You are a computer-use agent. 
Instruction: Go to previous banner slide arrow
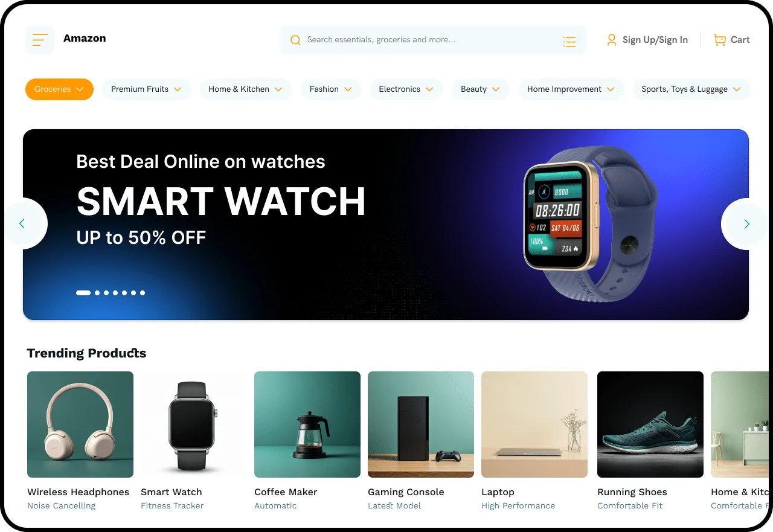[23, 224]
